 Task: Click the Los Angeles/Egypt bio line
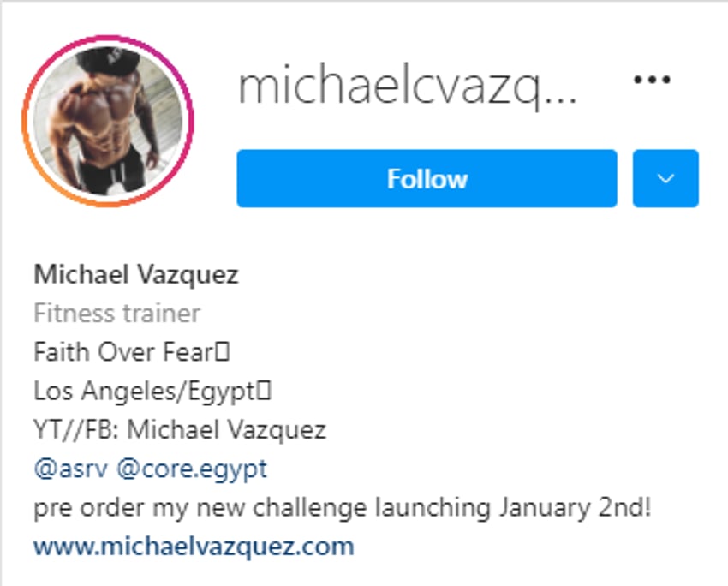152,391
